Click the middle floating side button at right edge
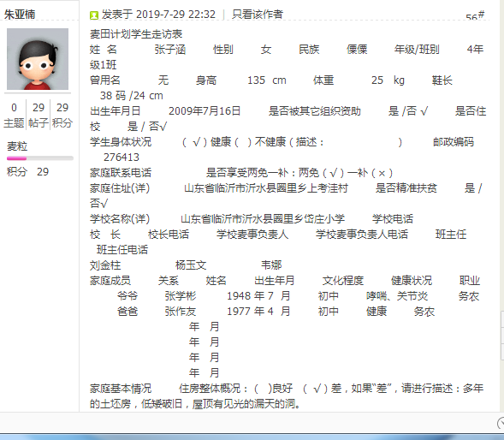The height and width of the screenshot is (440, 504). pos(502,336)
